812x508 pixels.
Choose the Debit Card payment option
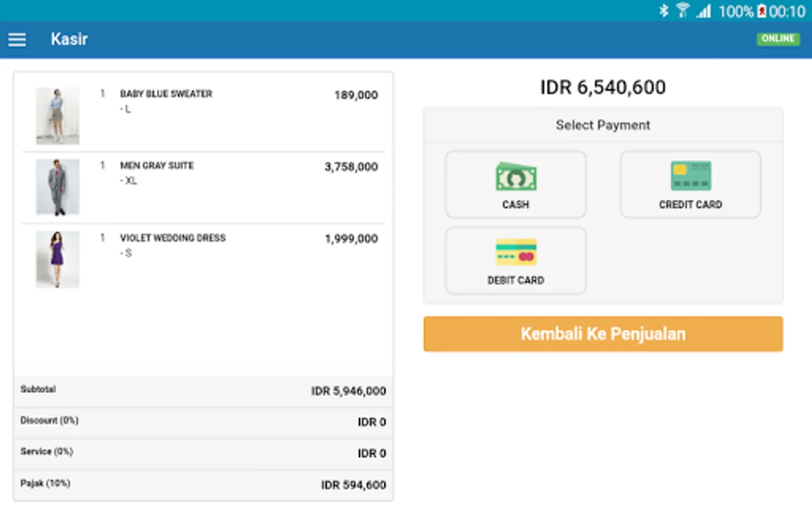click(515, 260)
